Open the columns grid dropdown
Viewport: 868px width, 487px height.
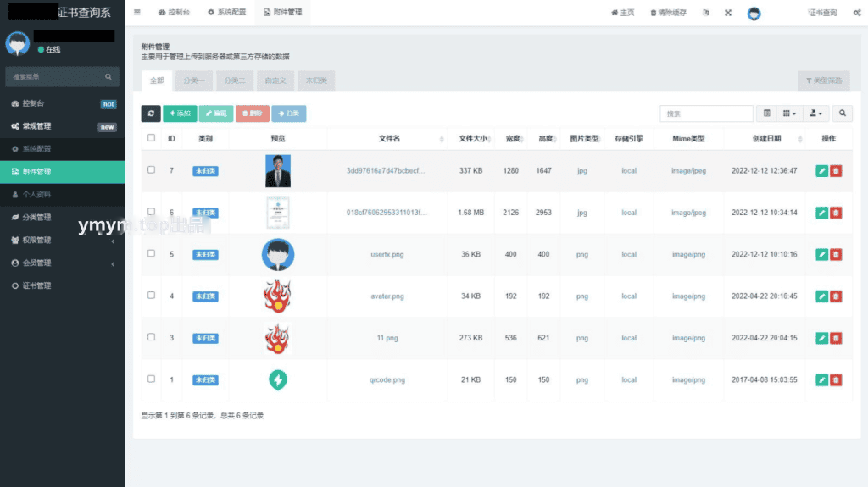pyautogui.click(x=789, y=113)
